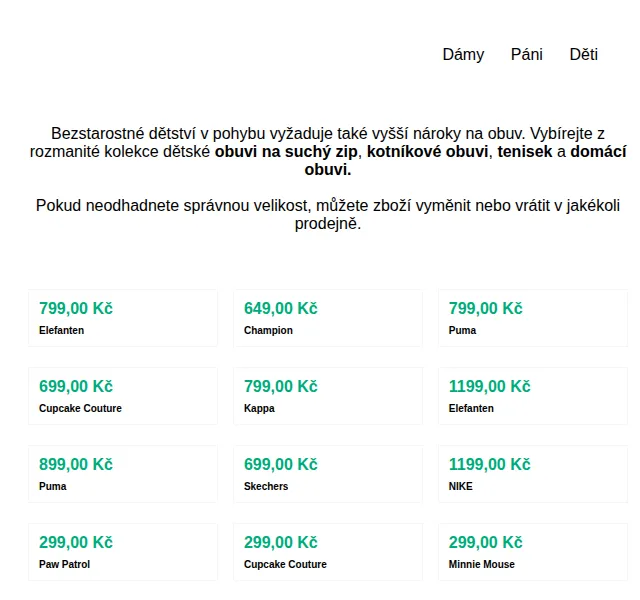This screenshot has height=600, width=640.
Task: Select the Puma card priced 799,00 Kč
Action: pos(533,318)
